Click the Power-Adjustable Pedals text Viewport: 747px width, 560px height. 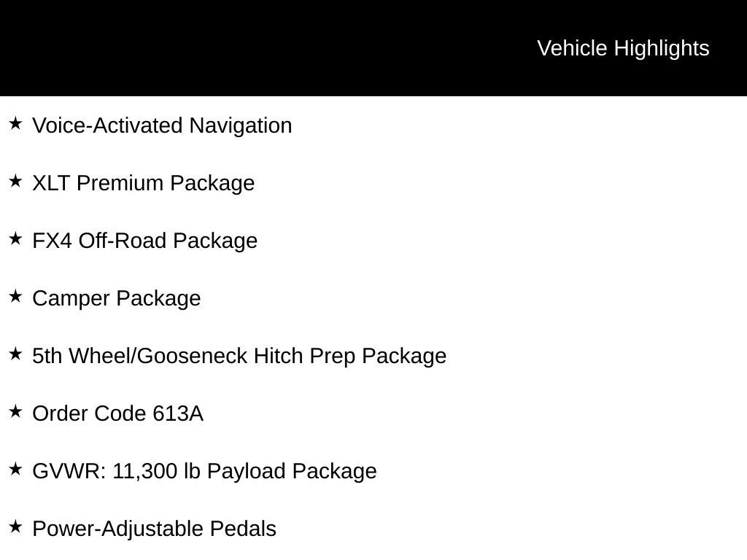point(154,529)
